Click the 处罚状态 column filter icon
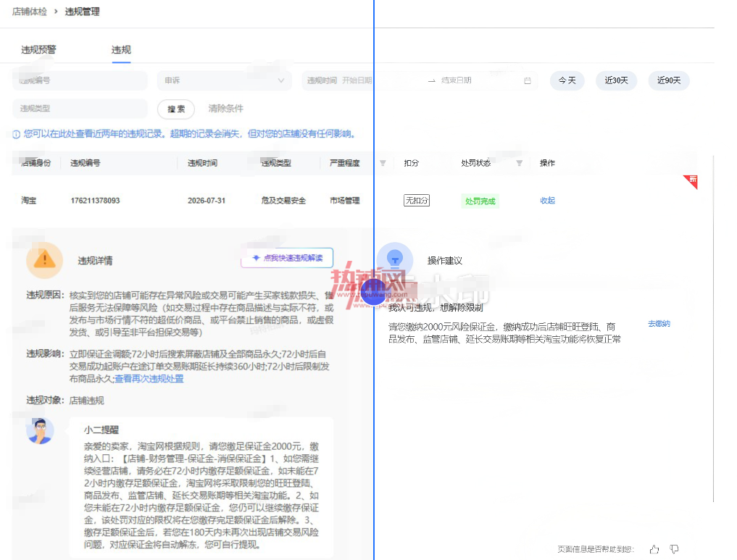The height and width of the screenshot is (560, 737). 520,163
